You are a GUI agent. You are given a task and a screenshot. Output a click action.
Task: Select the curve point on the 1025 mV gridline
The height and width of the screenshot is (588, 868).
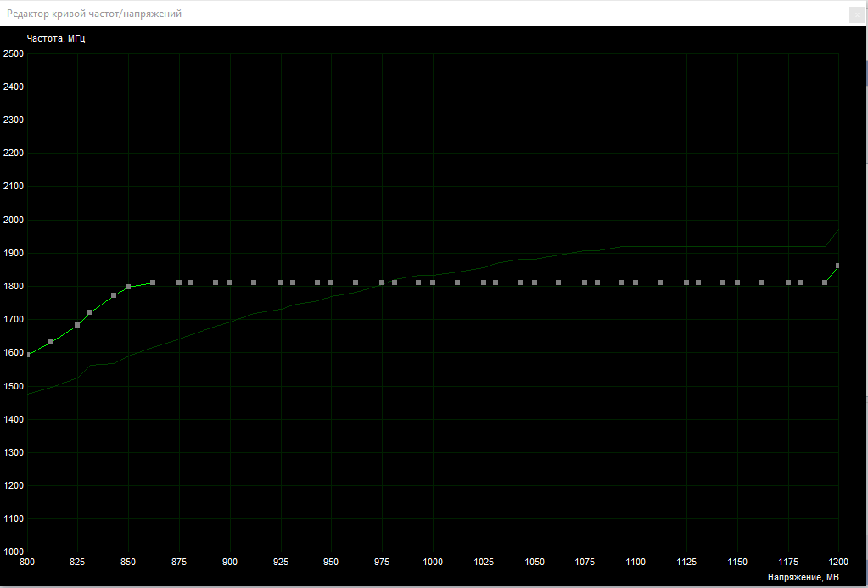[x=484, y=283]
